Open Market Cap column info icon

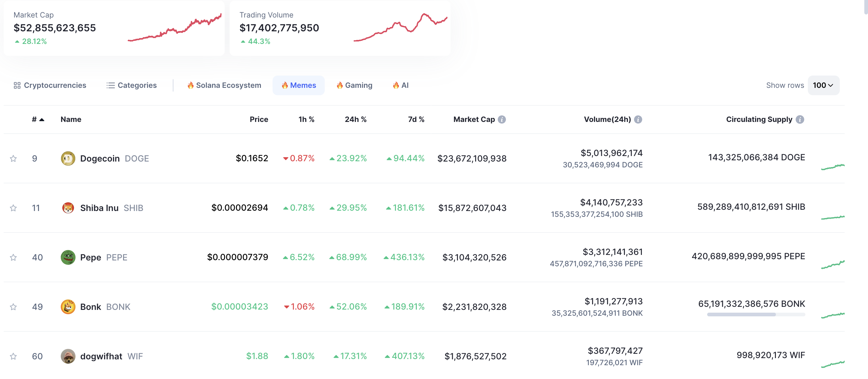point(502,119)
